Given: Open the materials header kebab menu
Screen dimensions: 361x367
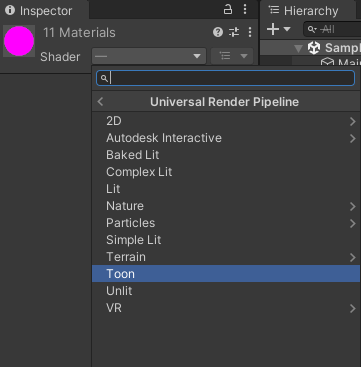Looking at the screenshot, I should (250, 32).
